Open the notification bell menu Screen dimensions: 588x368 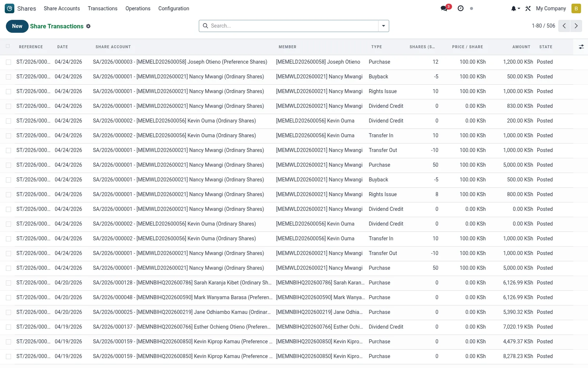tap(515, 8)
